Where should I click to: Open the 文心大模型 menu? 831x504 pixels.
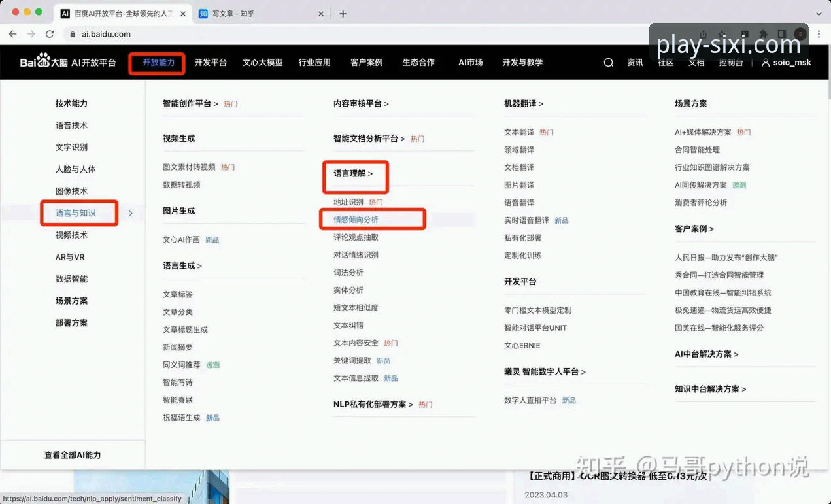coord(263,63)
